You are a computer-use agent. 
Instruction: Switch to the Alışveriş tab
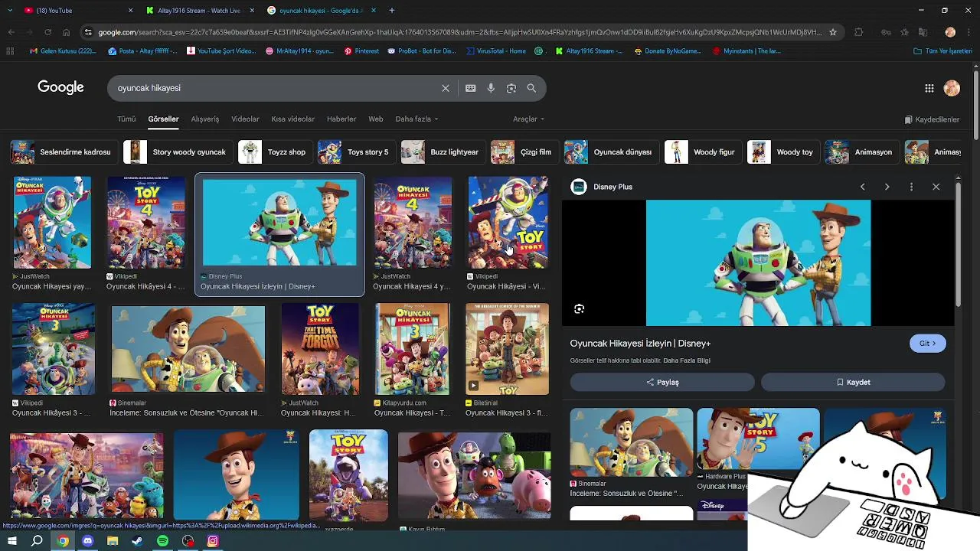coord(204,119)
